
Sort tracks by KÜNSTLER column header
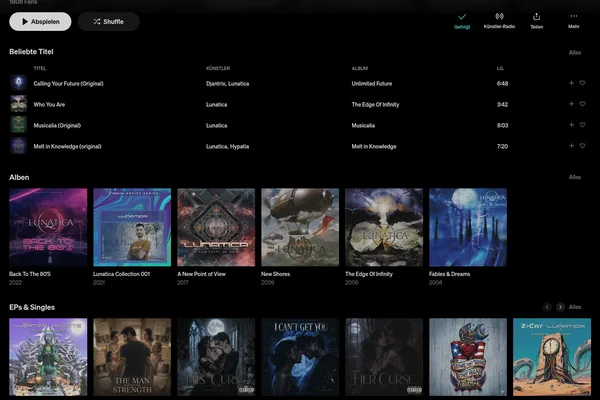[x=218, y=69]
